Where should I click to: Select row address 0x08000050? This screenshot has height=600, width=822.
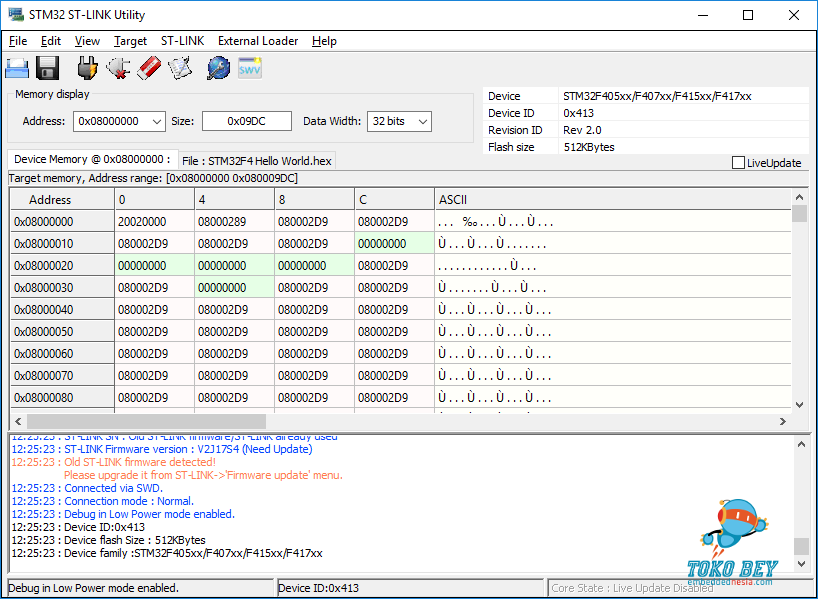(x=62, y=332)
